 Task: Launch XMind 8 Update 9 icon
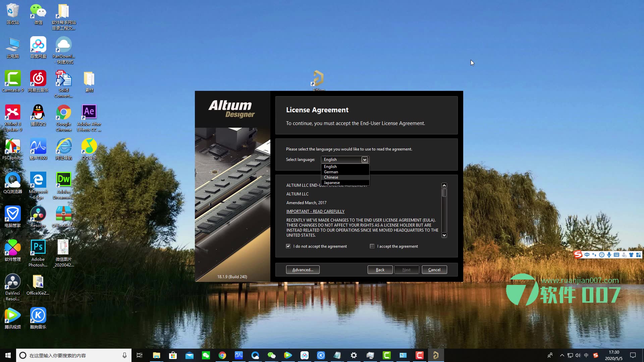point(13,118)
